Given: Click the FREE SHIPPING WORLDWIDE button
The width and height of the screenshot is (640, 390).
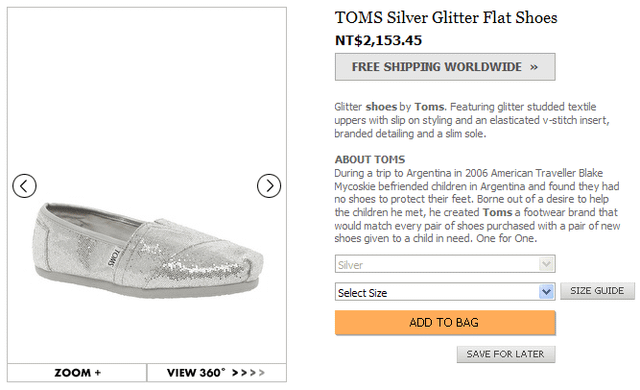Looking at the screenshot, I should click(445, 67).
